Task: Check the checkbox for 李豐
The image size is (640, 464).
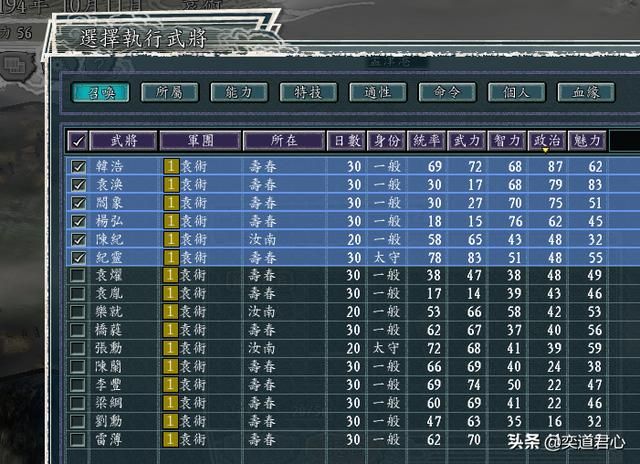Action: (x=78, y=384)
